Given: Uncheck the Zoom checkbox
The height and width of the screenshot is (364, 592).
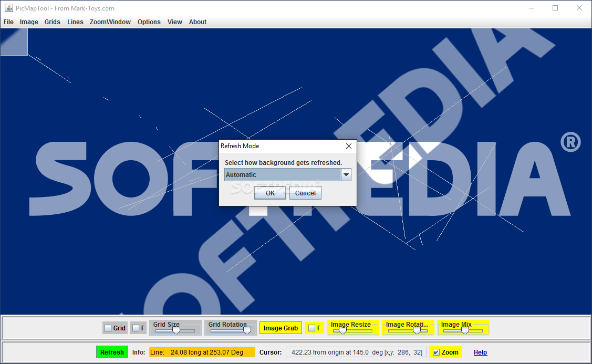Looking at the screenshot, I should click(x=436, y=352).
